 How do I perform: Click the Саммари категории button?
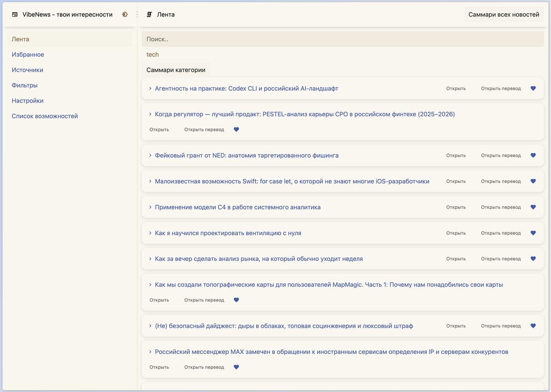[176, 70]
